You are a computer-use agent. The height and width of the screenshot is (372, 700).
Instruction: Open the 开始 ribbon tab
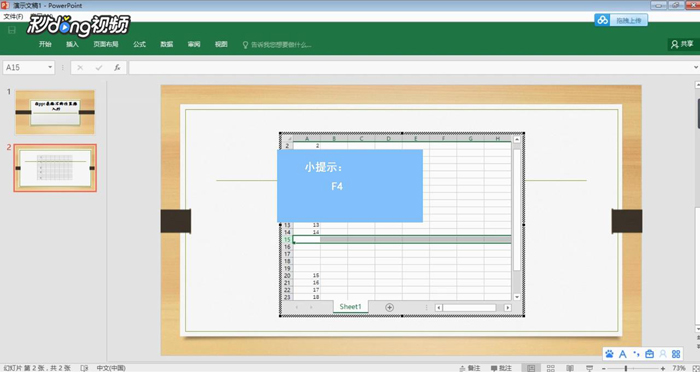coord(45,44)
